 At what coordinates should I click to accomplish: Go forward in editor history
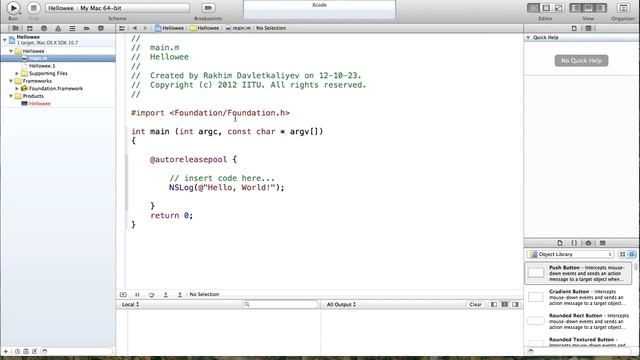pos(145,28)
